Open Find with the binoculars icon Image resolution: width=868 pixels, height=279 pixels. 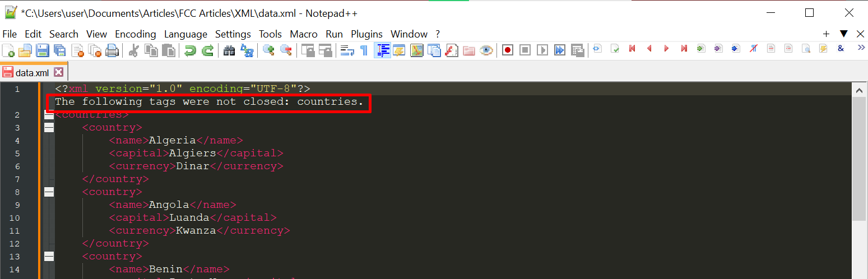coord(229,50)
